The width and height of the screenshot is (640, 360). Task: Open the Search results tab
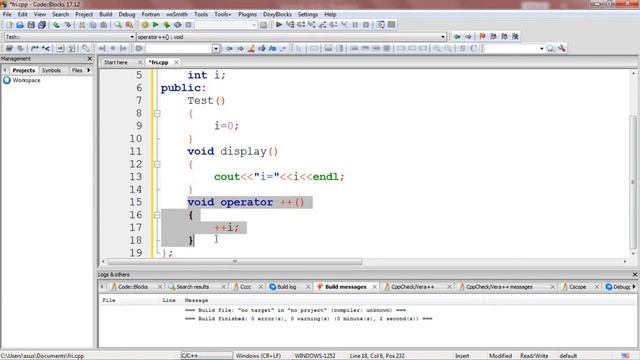192,287
